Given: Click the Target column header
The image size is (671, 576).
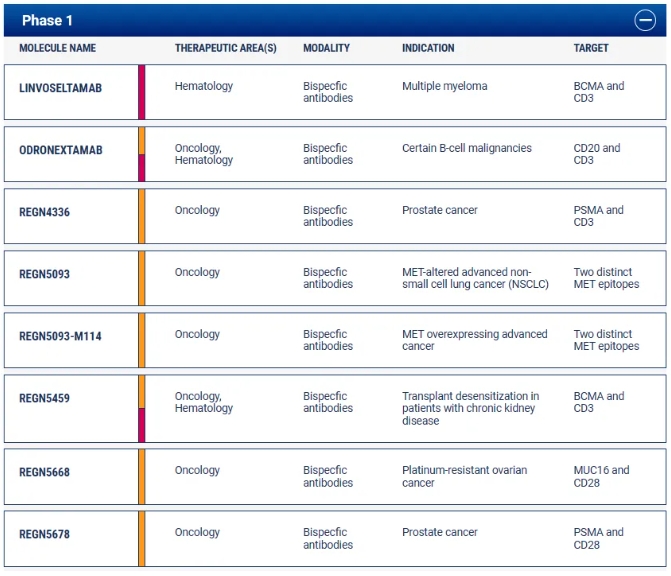Looking at the screenshot, I should [x=591, y=48].
